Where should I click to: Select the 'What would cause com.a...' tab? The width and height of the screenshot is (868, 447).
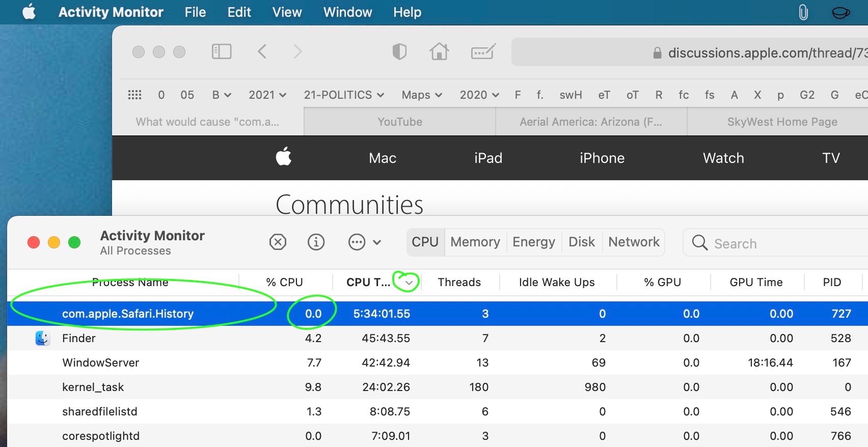point(207,122)
